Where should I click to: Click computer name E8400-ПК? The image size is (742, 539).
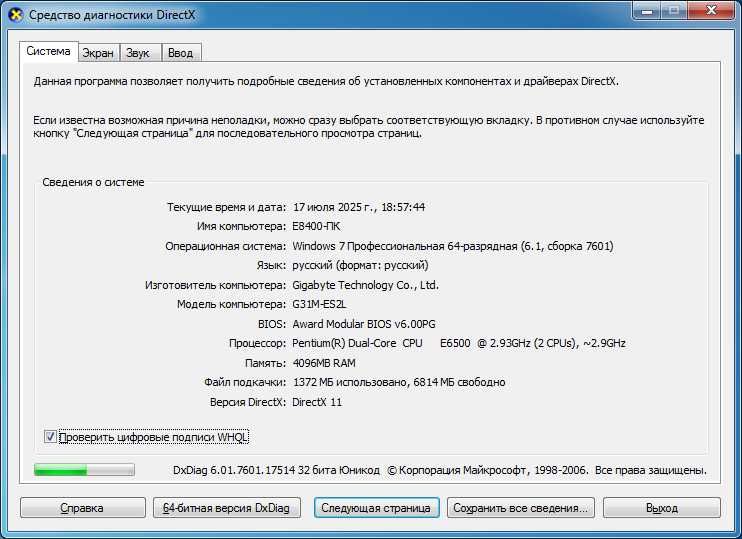pos(316,226)
